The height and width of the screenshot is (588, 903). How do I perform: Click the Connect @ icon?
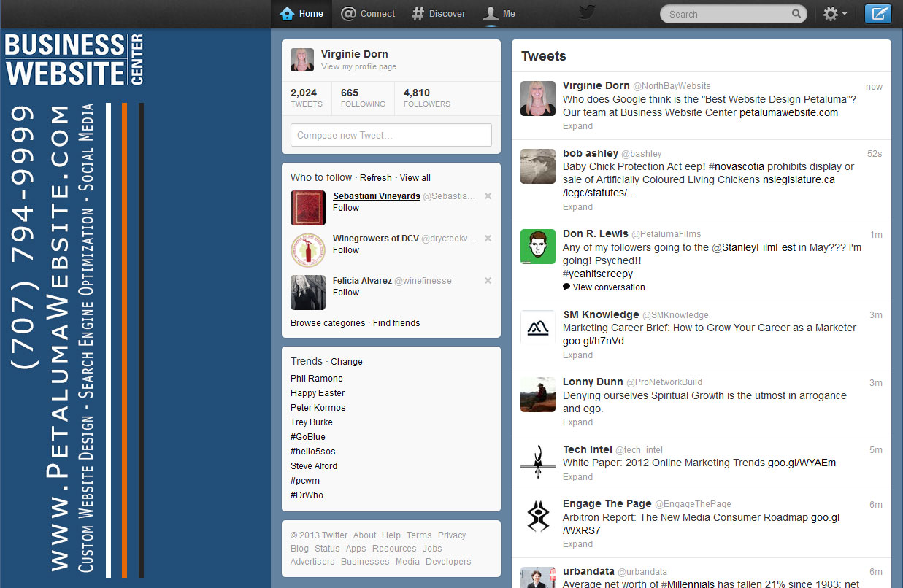pyautogui.click(x=348, y=13)
